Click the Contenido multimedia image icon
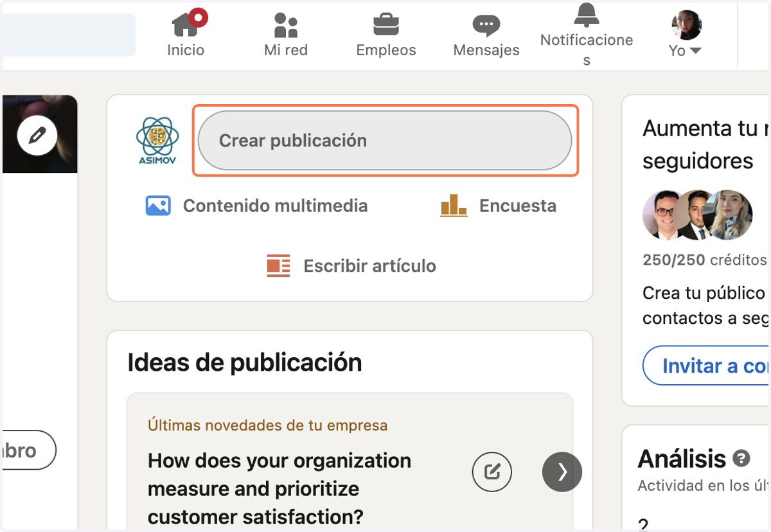 click(x=158, y=206)
